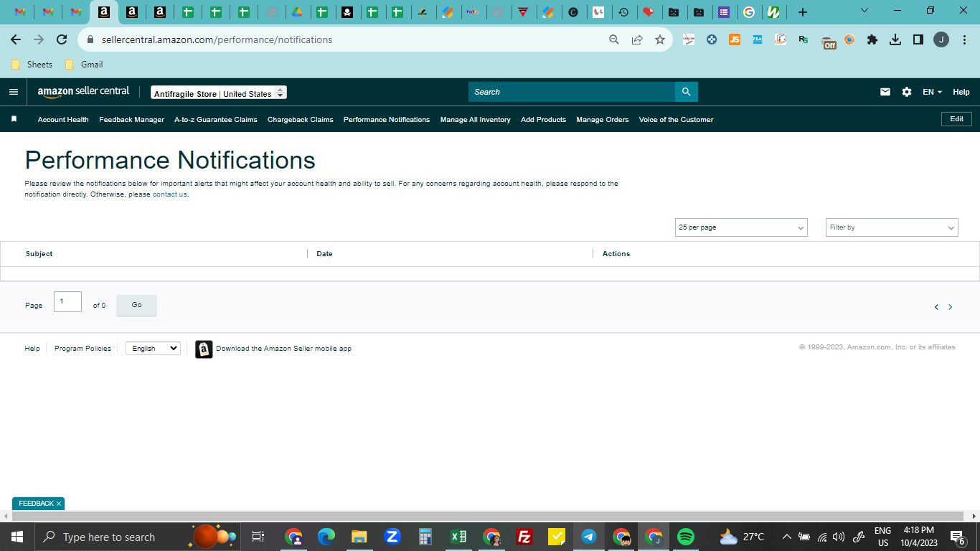Go to the next page of notifications
Screen dimensions: 980x551
click(951, 307)
